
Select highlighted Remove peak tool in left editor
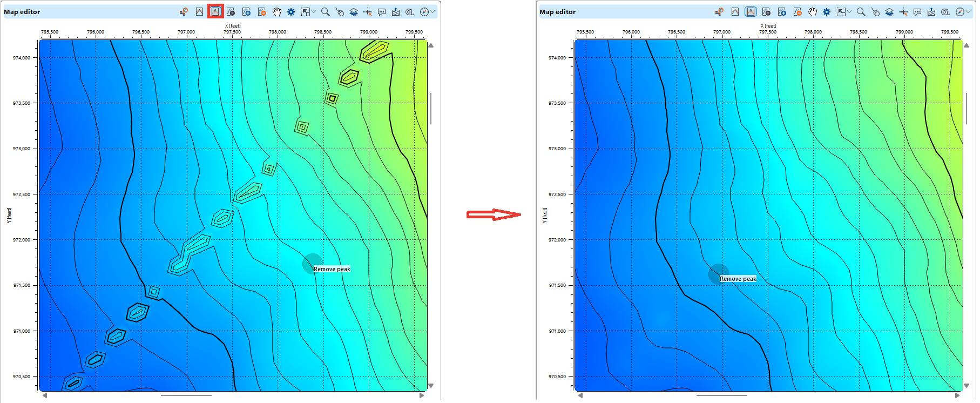(215, 11)
